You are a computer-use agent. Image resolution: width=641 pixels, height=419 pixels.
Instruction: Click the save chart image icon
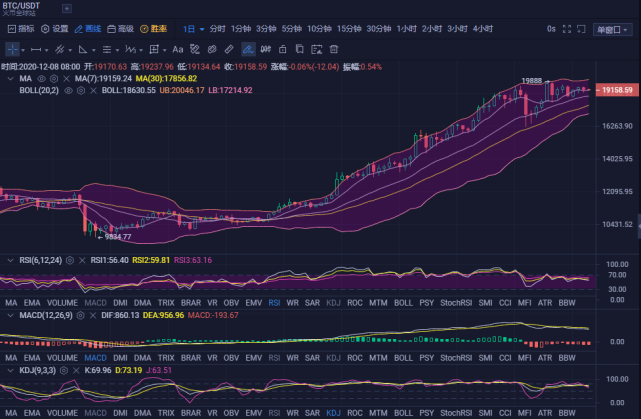[x=317, y=49]
